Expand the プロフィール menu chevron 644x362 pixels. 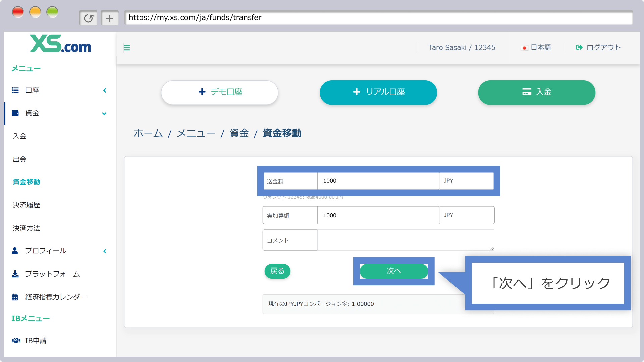pos(105,251)
